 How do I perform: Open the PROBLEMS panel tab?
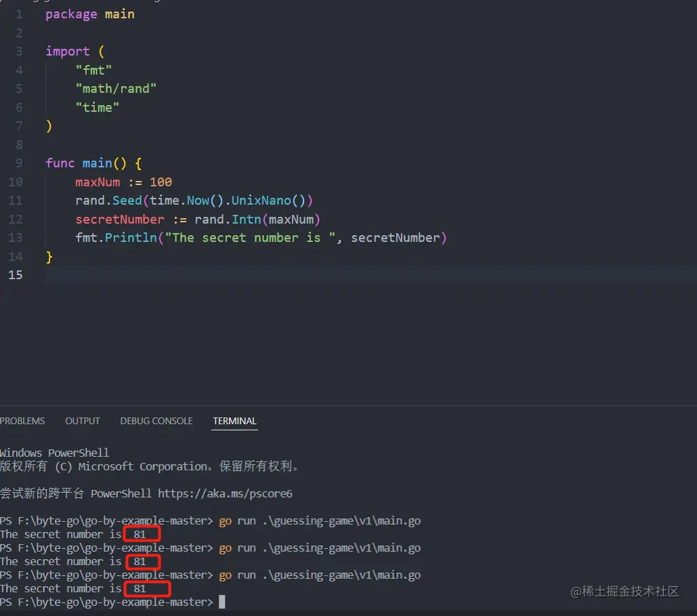(22, 421)
